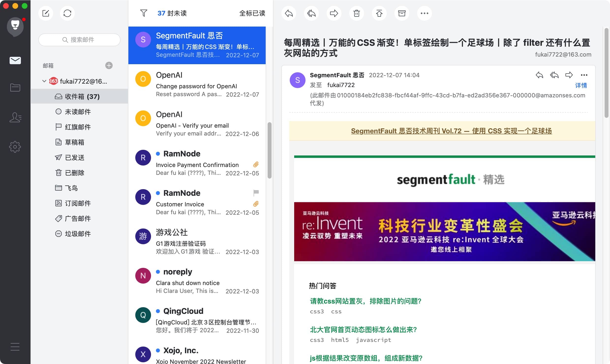Viewport: 610px width, 364px height.
Task: Open the selected SegmentFault 思否 email
Action: pyautogui.click(x=197, y=45)
